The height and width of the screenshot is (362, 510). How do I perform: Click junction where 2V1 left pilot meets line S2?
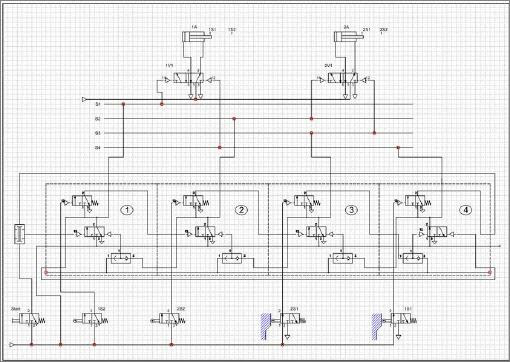pyautogui.click(x=312, y=119)
